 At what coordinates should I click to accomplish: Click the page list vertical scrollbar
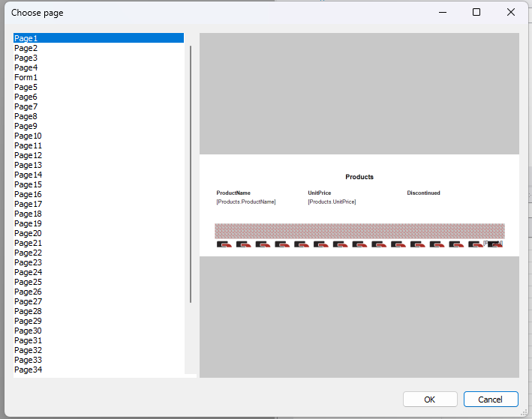click(191, 172)
